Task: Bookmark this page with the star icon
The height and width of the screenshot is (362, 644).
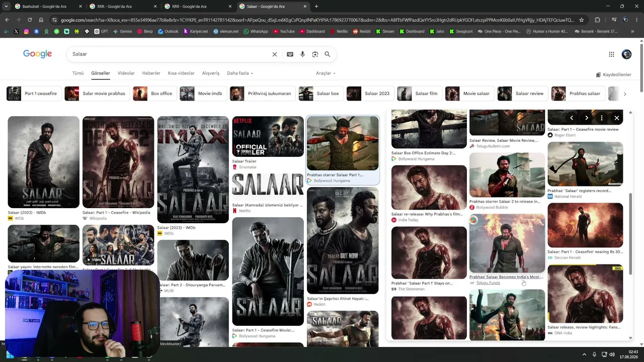Action: [582, 20]
